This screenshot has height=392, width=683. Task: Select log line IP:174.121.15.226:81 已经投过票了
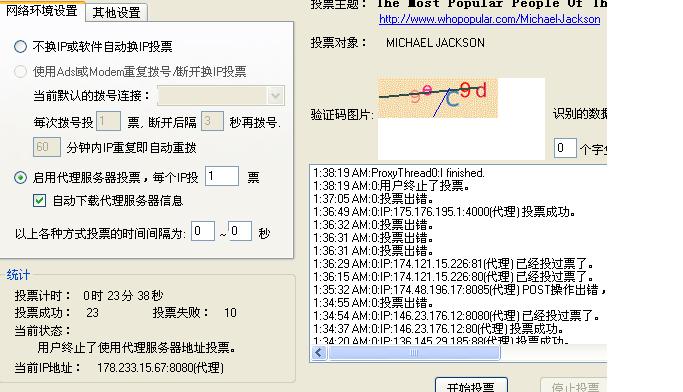coord(453,264)
